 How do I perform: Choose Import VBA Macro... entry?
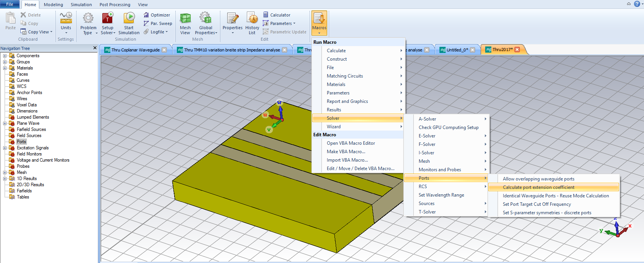[x=358, y=160]
